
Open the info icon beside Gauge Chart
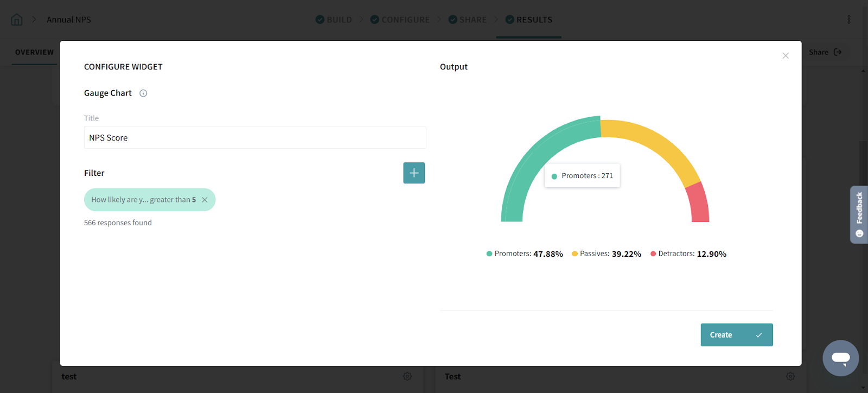[x=143, y=93]
